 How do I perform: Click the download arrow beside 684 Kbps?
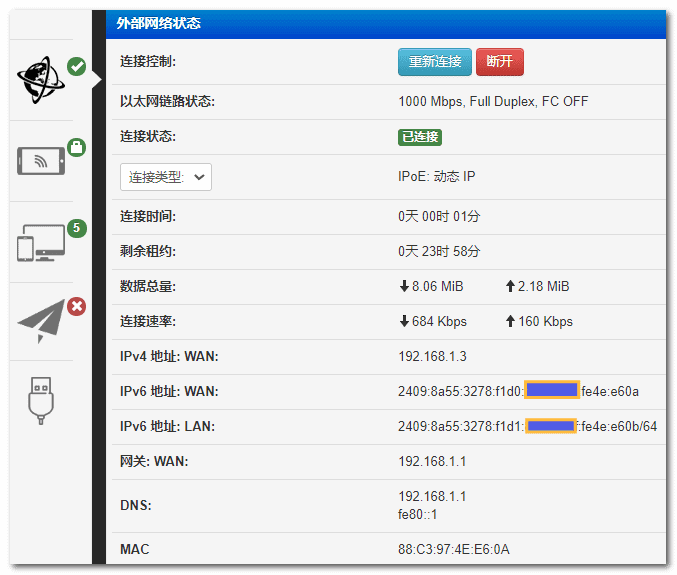[403, 322]
